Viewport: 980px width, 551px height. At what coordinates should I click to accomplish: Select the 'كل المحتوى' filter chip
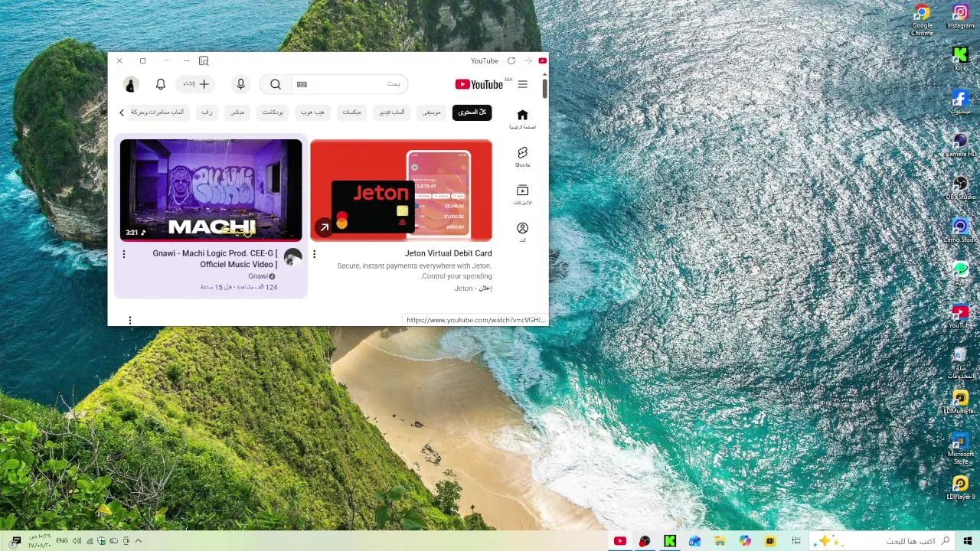click(x=472, y=112)
